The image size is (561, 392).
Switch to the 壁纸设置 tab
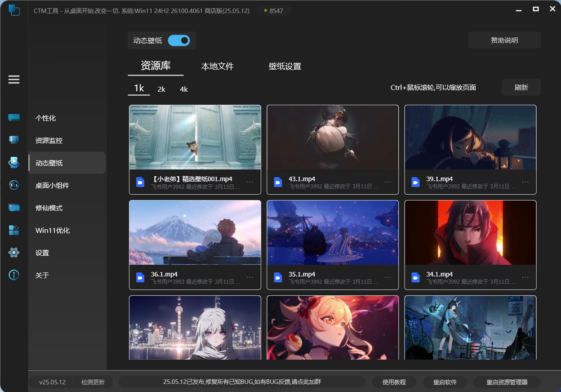click(285, 67)
